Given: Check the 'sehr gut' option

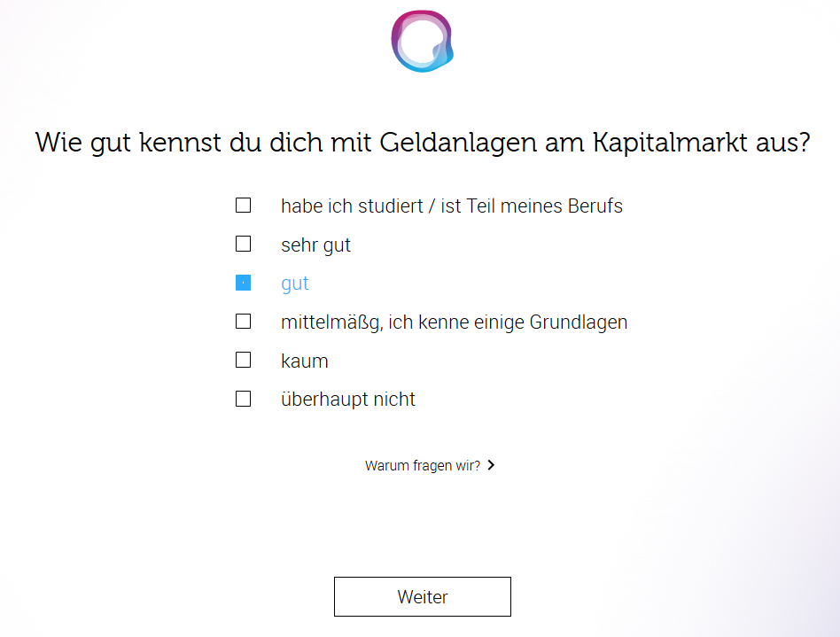Looking at the screenshot, I should [x=243, y=244].
